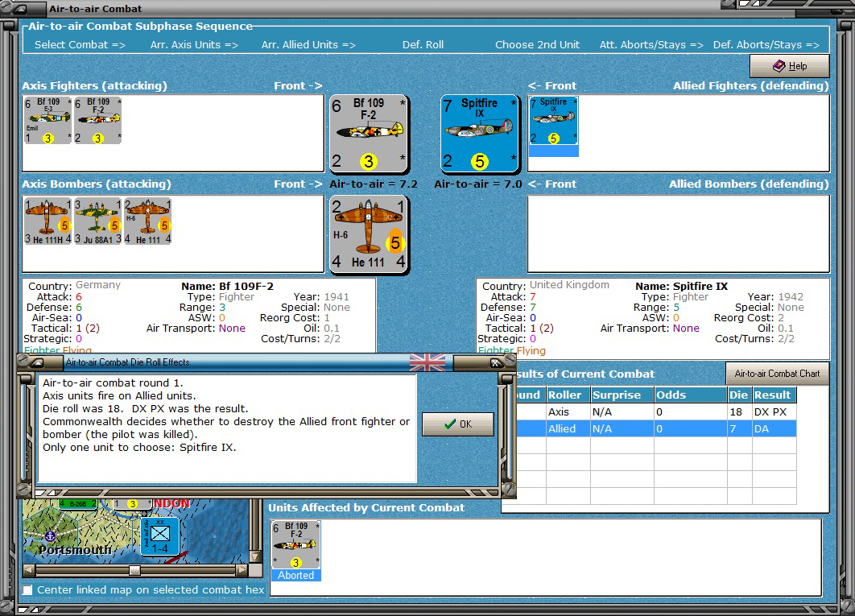Viewport: 855px width, 616px height.
Task: Click the DX PX result cell
Action: (774, 412)
